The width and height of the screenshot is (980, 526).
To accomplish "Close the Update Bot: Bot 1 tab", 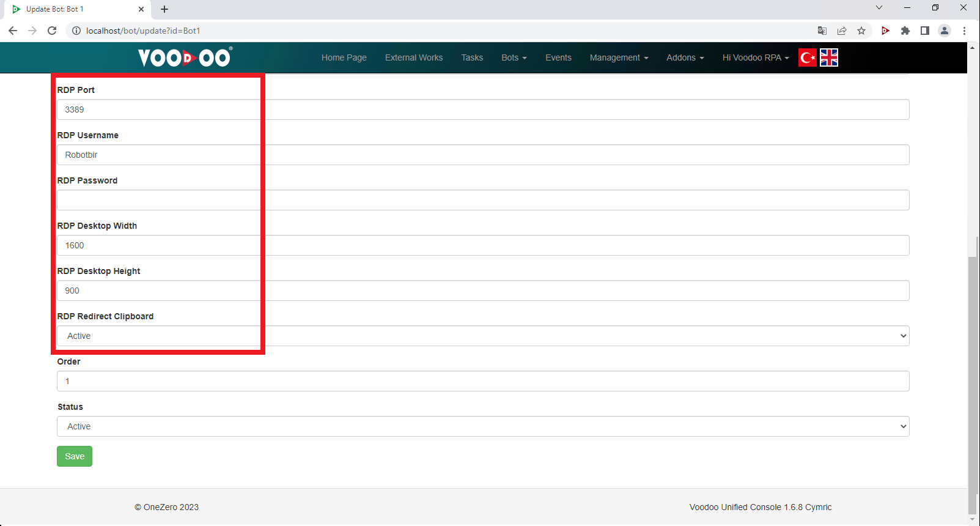I will pyautogui.click(x=141, y=9).
